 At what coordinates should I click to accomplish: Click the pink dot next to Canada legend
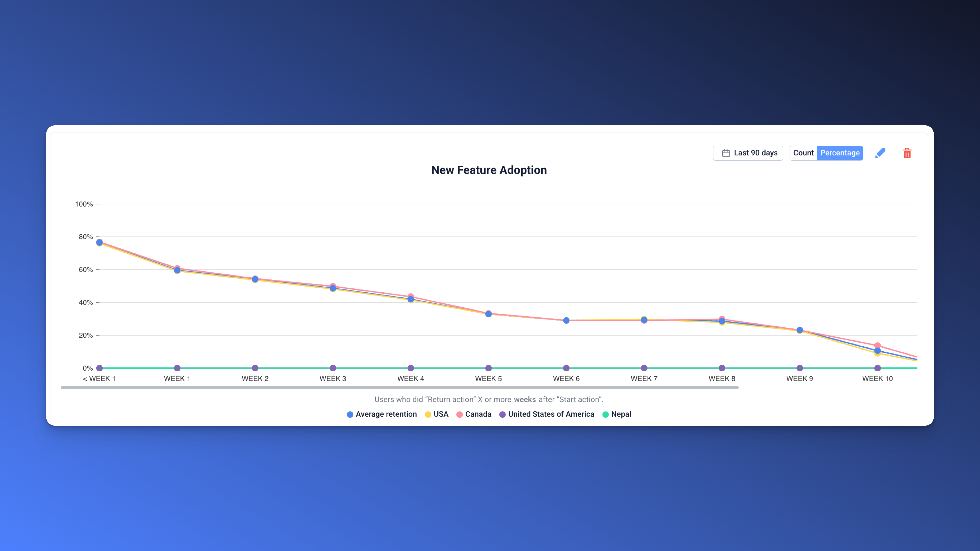460,414
